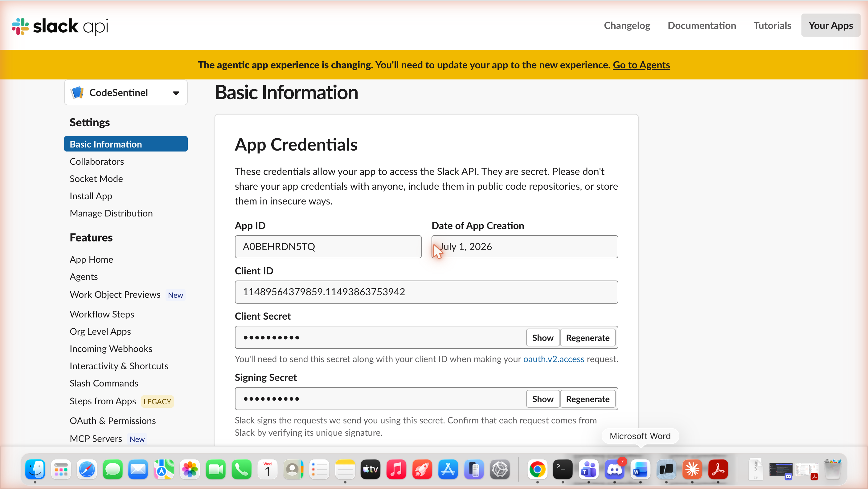Open Calendar showing Wed 1 in dock
This screenshot has height=489, width=868.
click(268, 469)
